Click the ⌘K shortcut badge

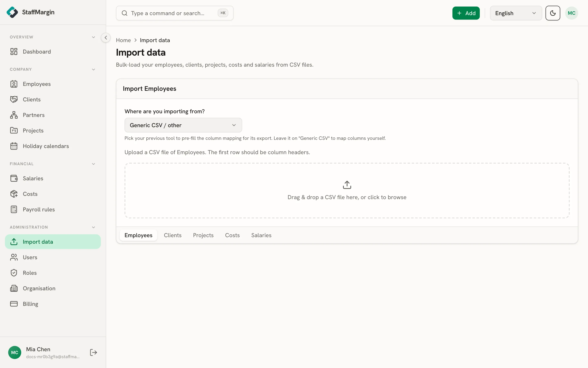point(223,13)
